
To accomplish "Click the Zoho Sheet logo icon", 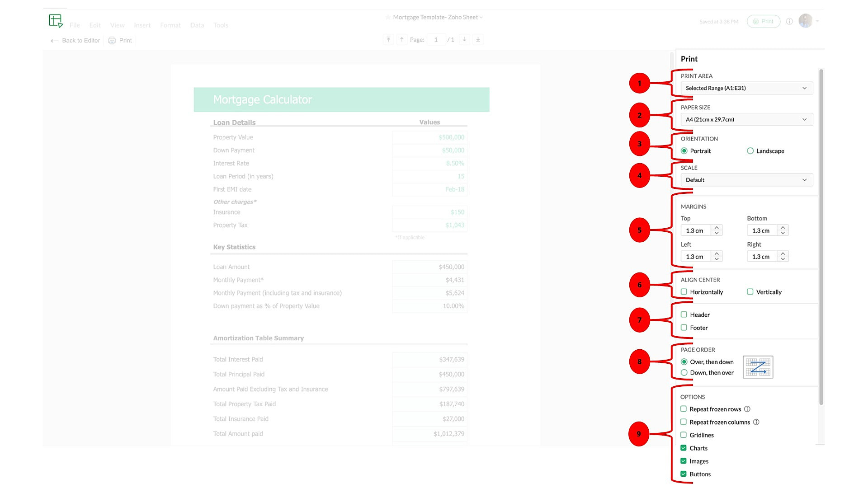I will click(x=56, y=21).
